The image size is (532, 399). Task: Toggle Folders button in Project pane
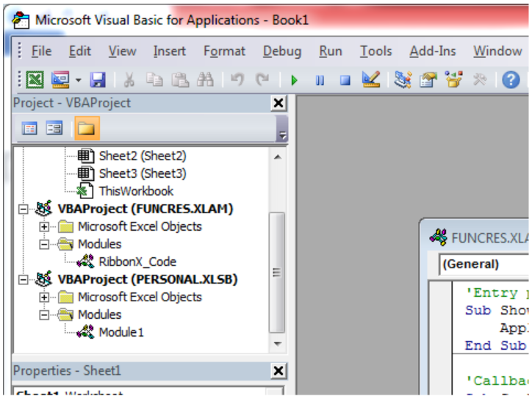(x=87, y=129)
